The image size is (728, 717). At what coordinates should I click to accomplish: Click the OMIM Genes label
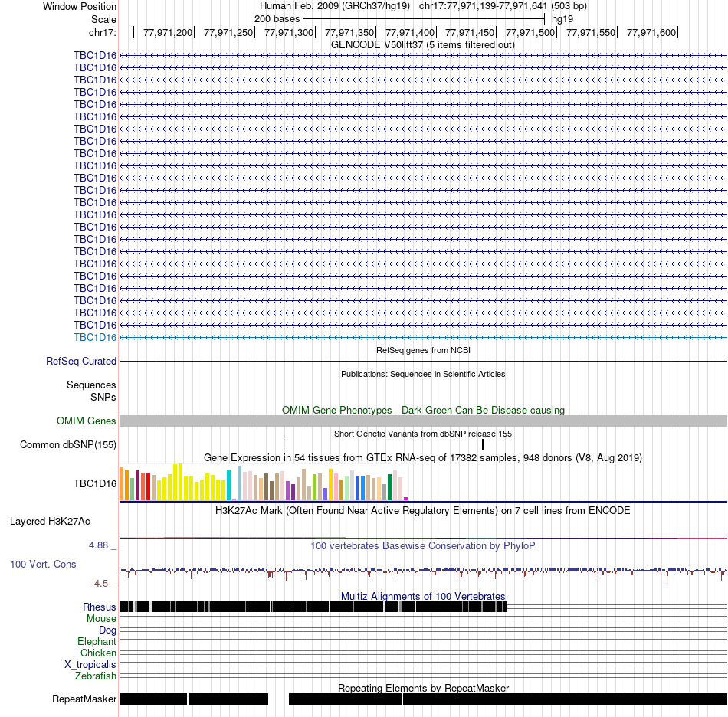click(x=87, y=421)
